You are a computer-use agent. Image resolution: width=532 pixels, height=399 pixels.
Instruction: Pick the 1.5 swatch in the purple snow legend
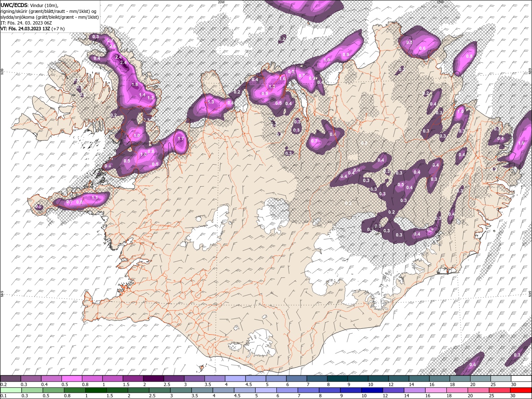coord(133,379)
